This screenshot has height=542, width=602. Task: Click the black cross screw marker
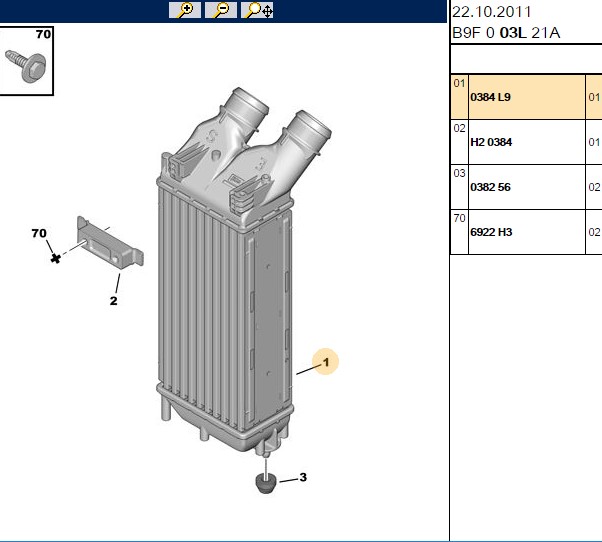(56, 259)
